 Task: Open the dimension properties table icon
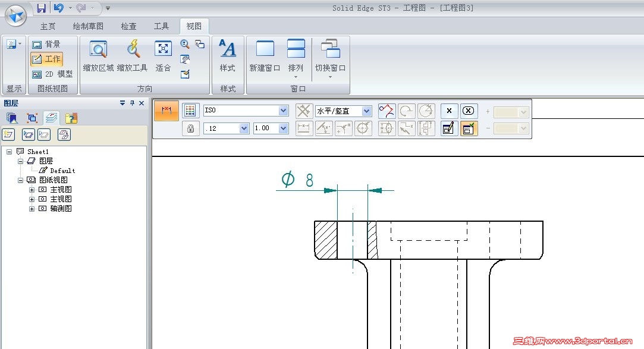click(x=190, y=111)
